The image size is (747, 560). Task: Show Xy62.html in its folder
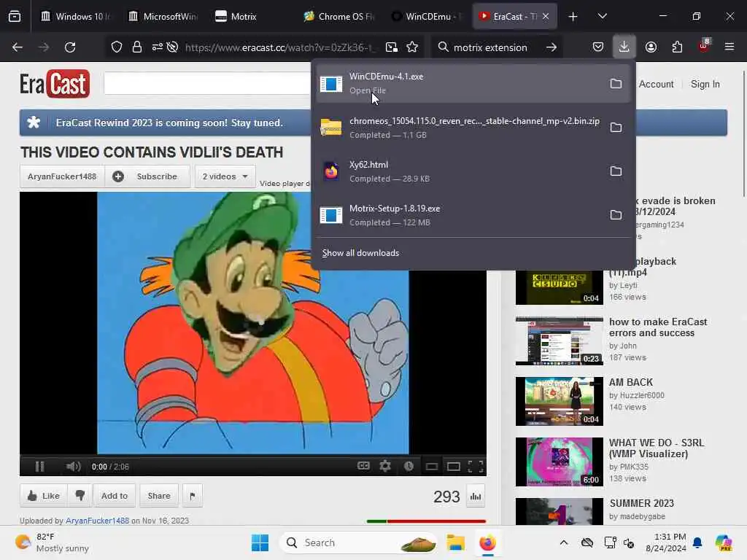(616, 171)
